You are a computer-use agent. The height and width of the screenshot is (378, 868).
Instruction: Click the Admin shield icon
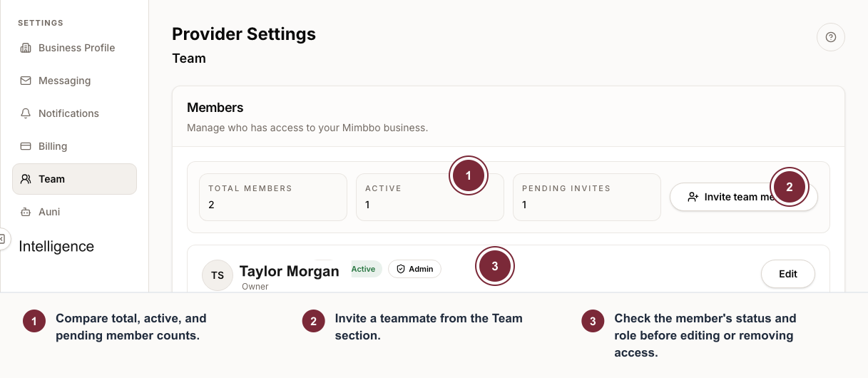coord(401,269)
